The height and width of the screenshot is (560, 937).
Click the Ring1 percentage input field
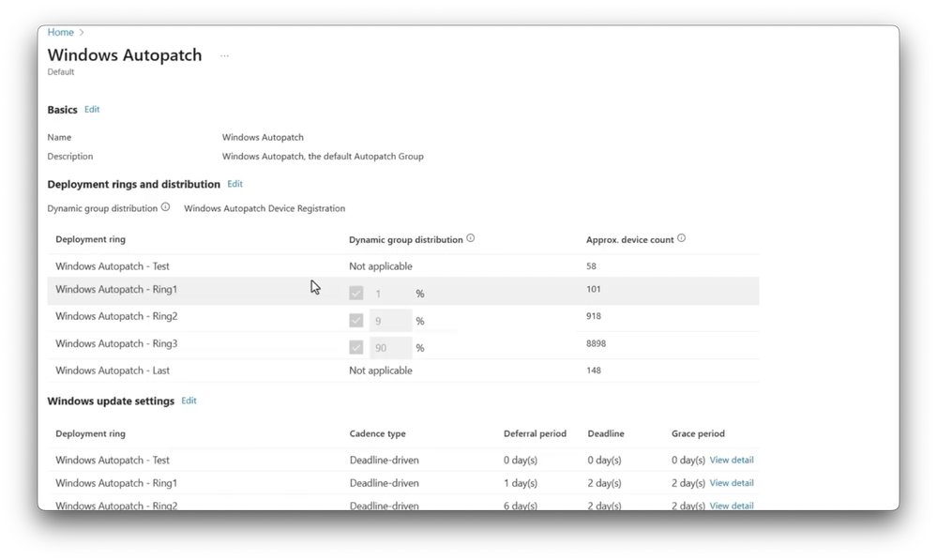click(390, 294)
